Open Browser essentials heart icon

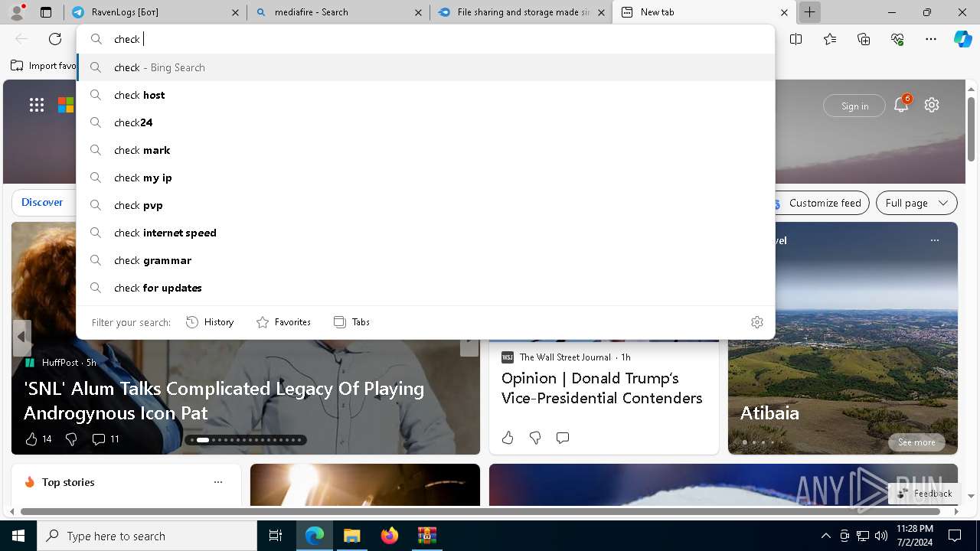click(897, 39)
